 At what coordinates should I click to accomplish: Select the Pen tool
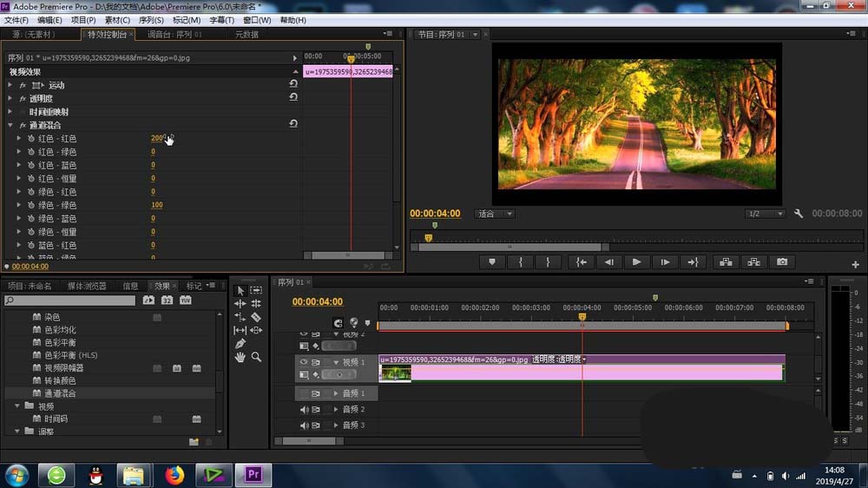[x=240, y=344]
